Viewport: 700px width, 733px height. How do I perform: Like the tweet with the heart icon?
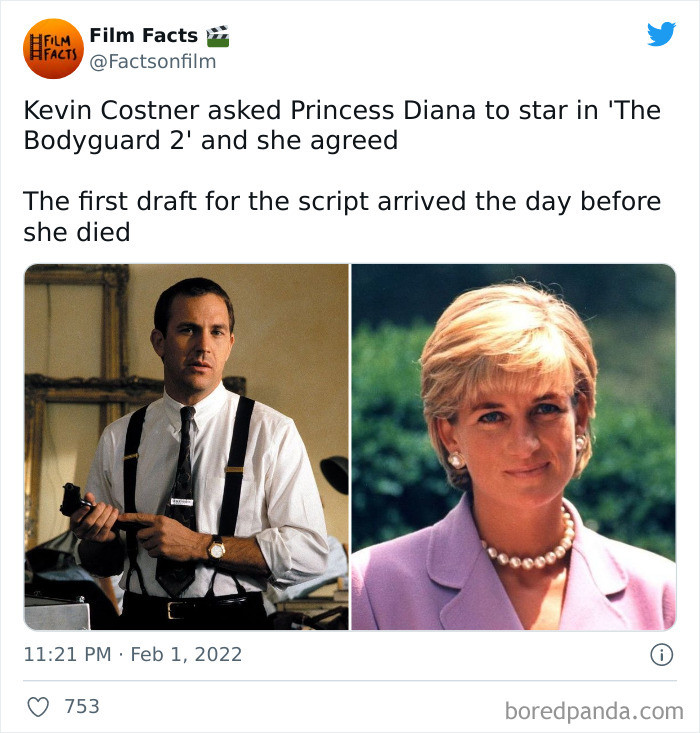[38, 707]
